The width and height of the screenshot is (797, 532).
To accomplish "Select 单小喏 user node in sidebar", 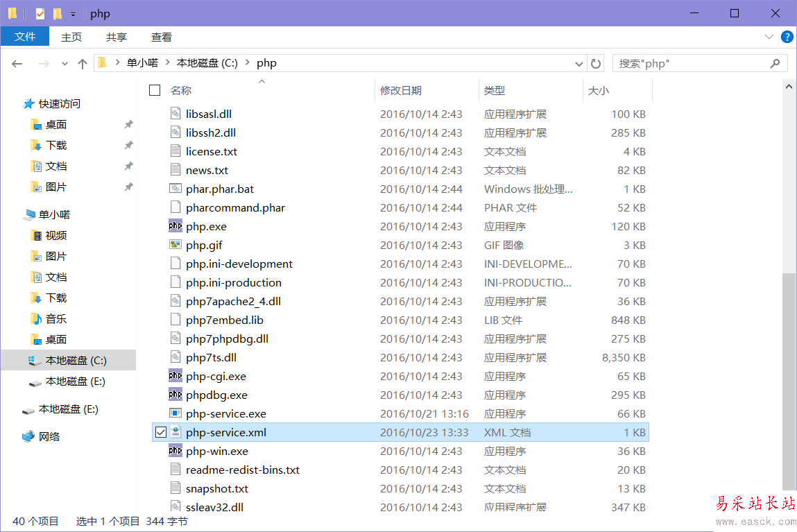I will (x=46, y=214).
